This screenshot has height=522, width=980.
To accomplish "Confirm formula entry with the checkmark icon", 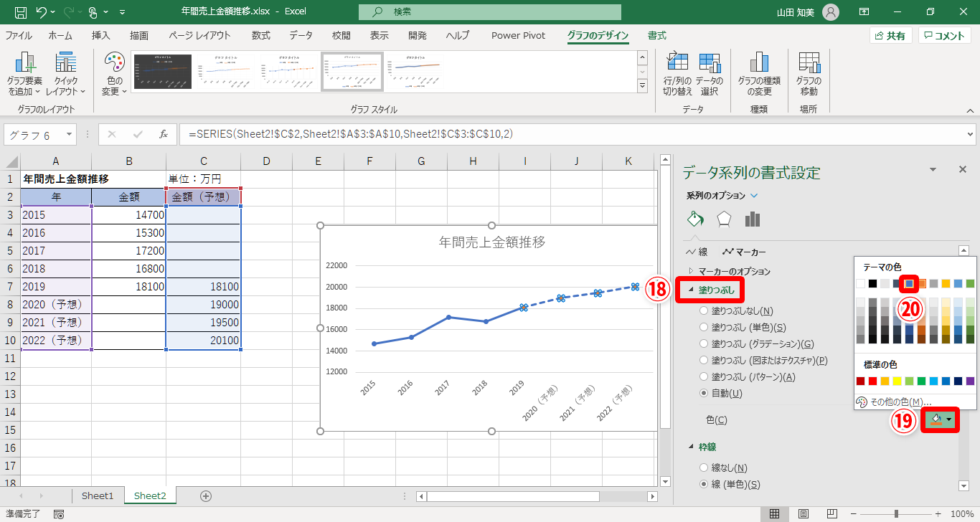I will (138, 134).
